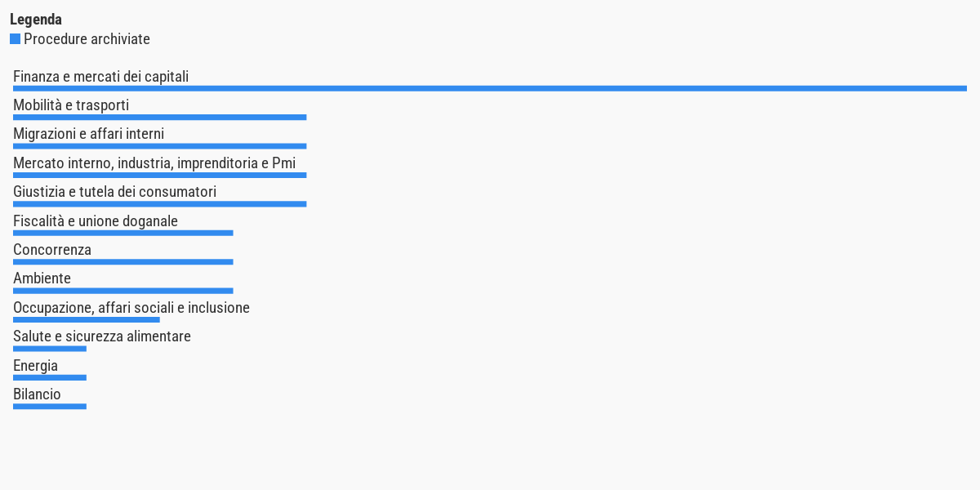Click the Mobilità e trasporti label
980x490 pixels.
coord(71,105)
